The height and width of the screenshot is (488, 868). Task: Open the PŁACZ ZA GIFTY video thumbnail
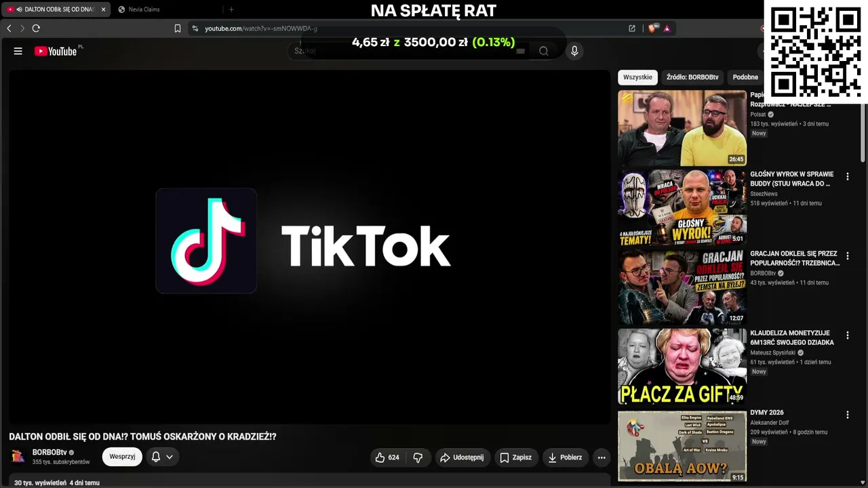tap(682, 367)
